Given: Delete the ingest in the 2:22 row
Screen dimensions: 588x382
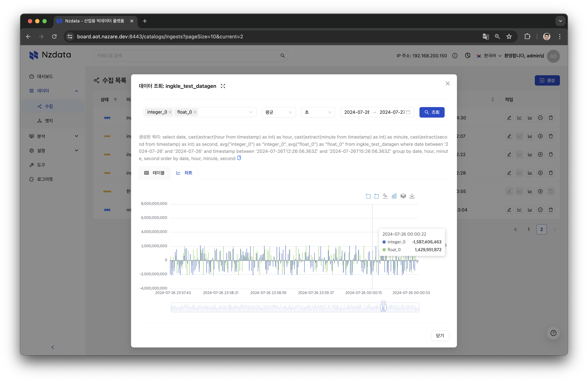Looking at the screenshot, I should 551,154.
